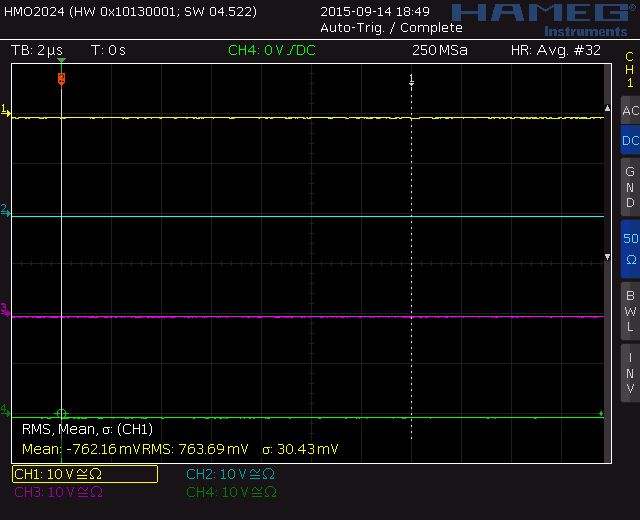Click the CH1 side menu header
The width and height of the screenshot is (640, 520).
pos(629,69)
